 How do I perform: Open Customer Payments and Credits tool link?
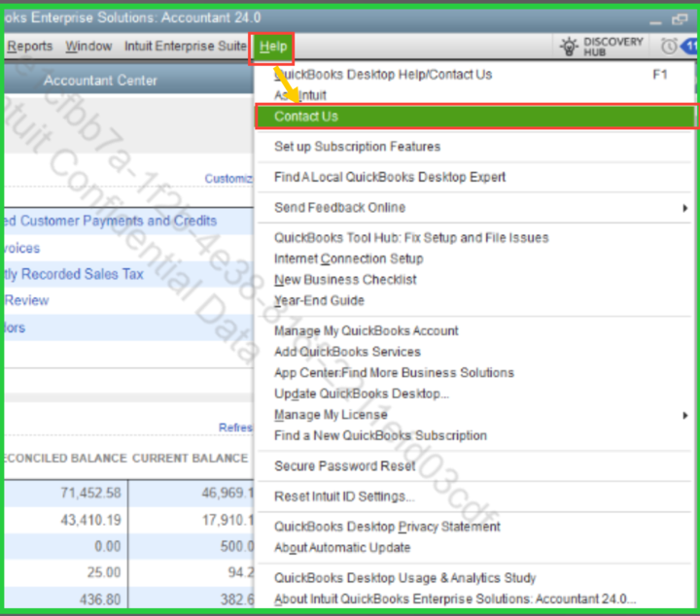(111, 221)
